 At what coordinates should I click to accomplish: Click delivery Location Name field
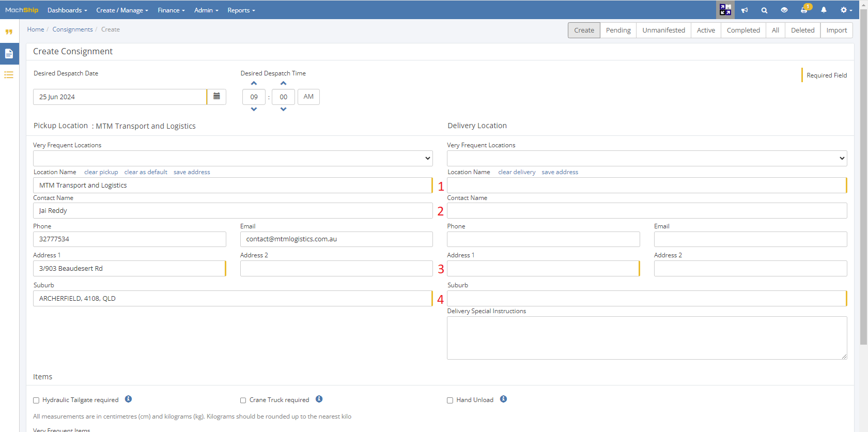click(647, 185)
